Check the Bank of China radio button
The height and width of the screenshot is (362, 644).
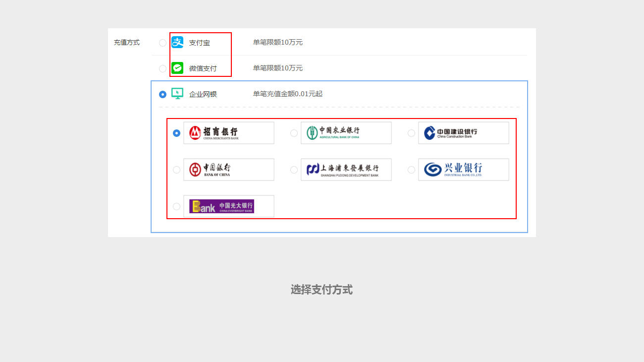pos(176,170)
